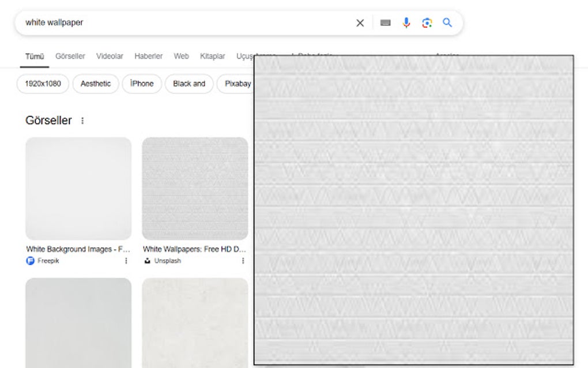Viewport: 588px width, 368px height.
Task: Click the magnifying glass search icon
Action: [x=447, y=22]
